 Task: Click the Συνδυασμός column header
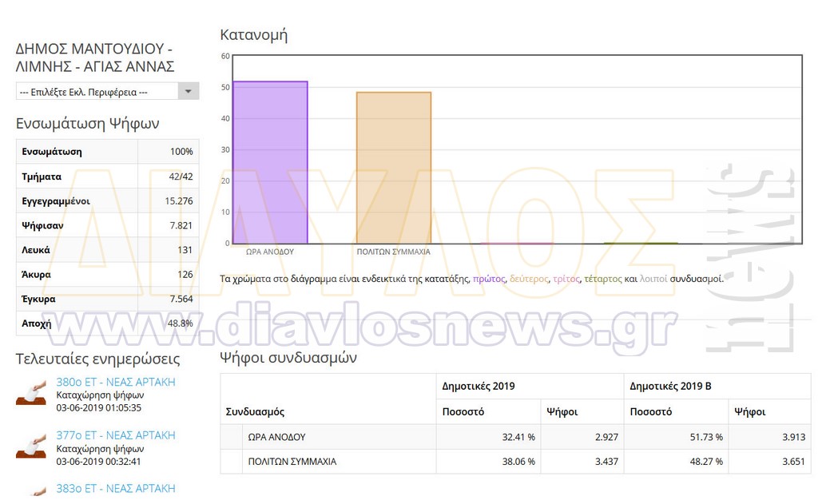255,412
